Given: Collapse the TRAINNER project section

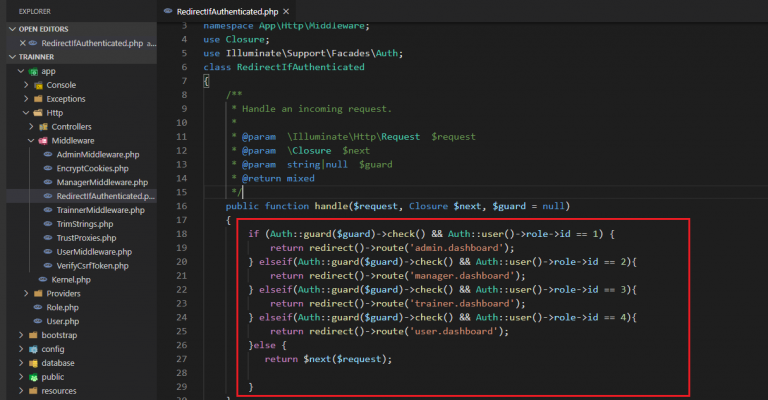Looking at the screenshot, I should (x=13, y=57).
